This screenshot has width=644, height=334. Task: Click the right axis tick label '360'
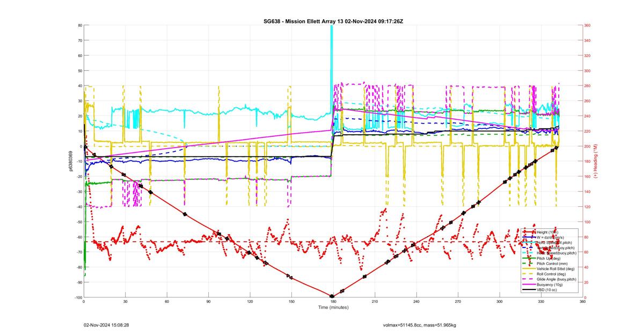coord(588,25)
